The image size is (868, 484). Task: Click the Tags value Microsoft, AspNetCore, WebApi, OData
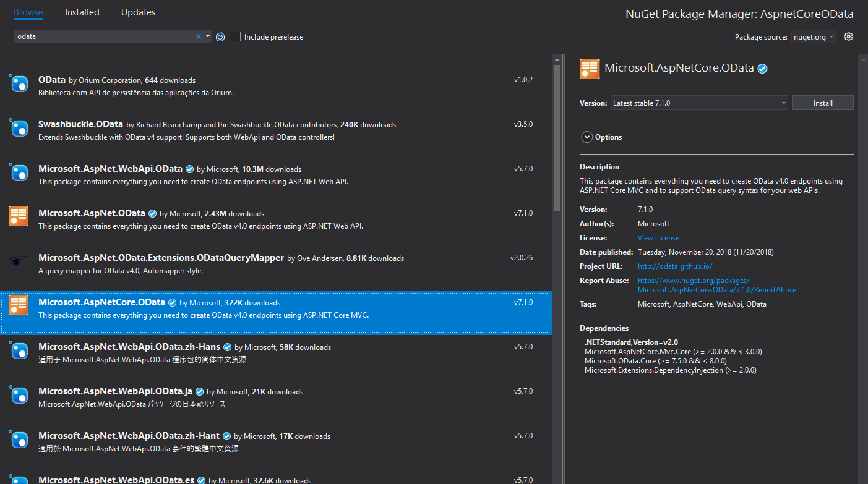point(702,304)
